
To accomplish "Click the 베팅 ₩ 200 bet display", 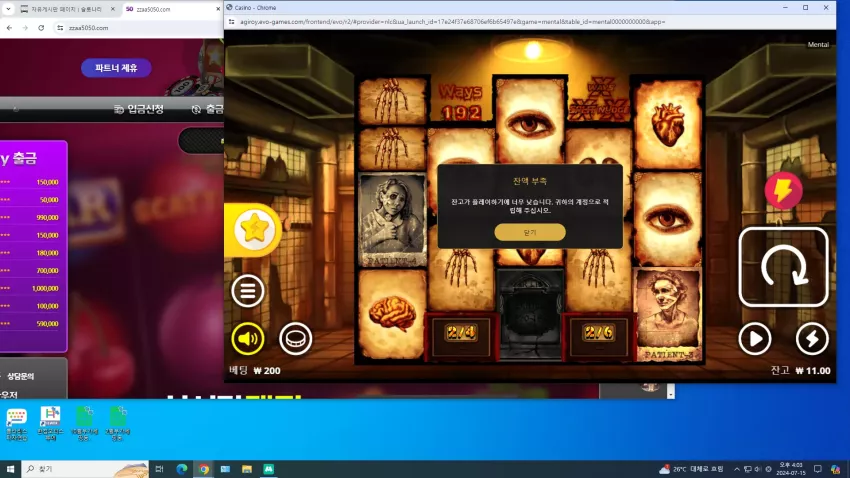I will tap(255, 371).
